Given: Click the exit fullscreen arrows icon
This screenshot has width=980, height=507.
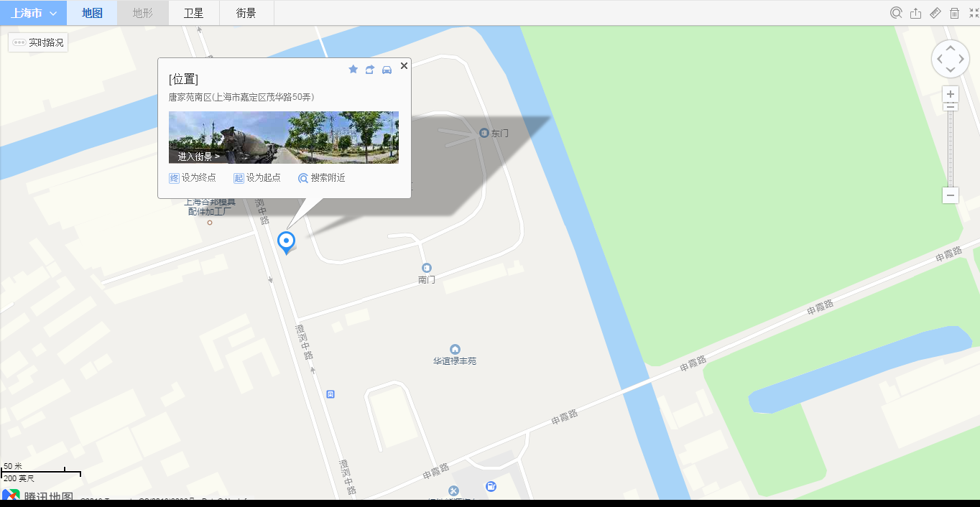Looking at the screenshot, I should (x=974, y=13).
